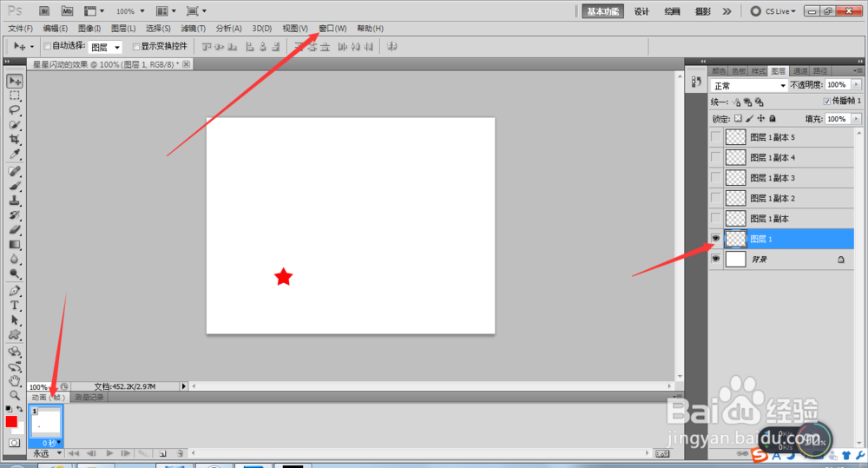Select the Hand tool
The height and width of the screenshot is (468, 868).
pos(15,380)
